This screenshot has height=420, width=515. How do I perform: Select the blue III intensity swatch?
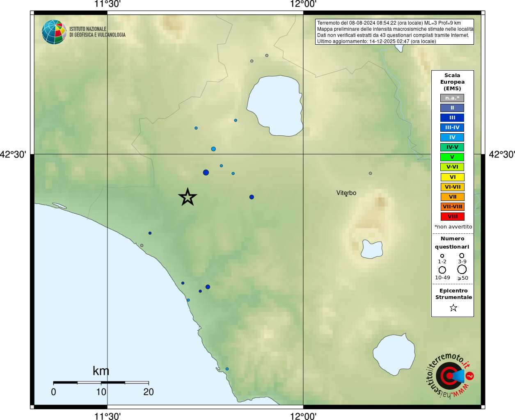[452, 118]
